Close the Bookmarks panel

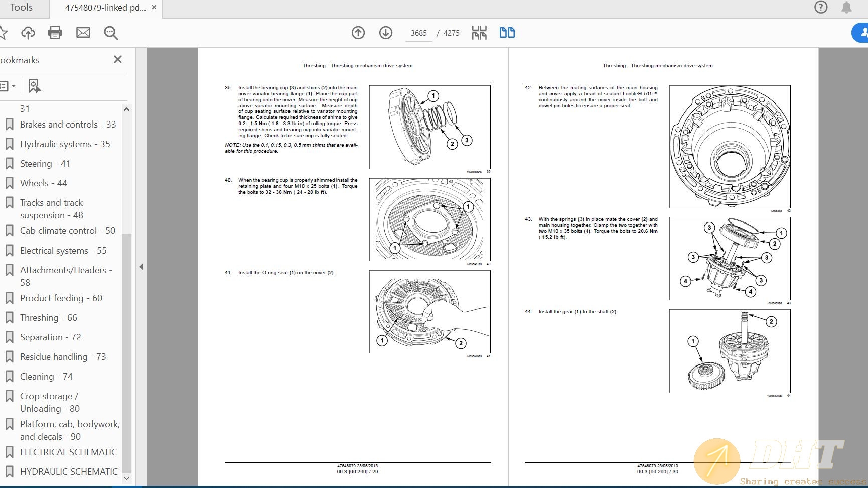click(x=118, y=59)
